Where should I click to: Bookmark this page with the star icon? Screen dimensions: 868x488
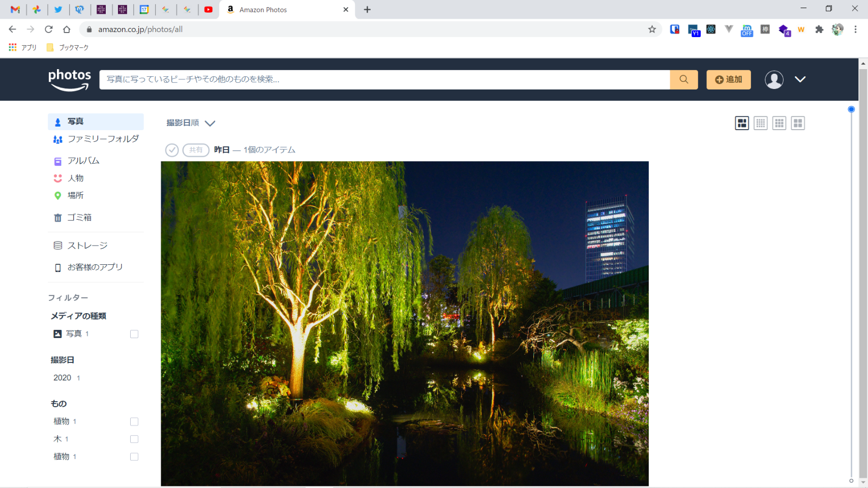pyautogui.click(x=652, y=29)
